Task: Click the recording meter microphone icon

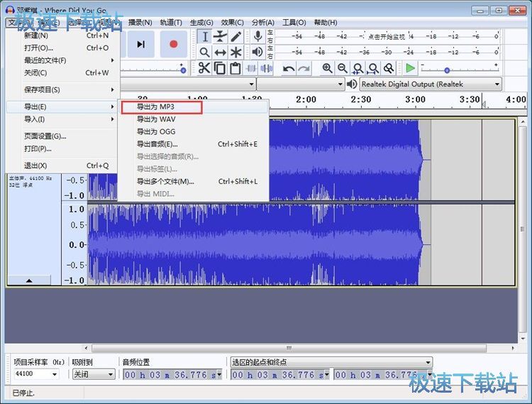Action: coord(258,36)
